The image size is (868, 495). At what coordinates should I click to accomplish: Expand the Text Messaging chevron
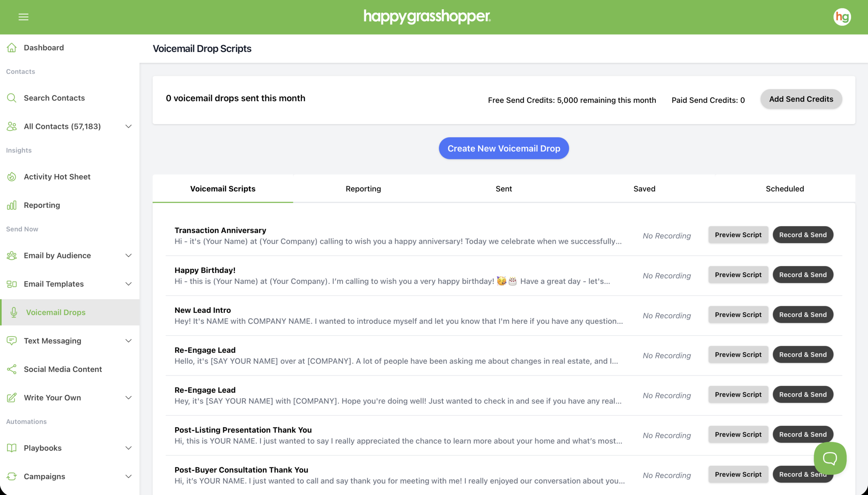(129, 341)
